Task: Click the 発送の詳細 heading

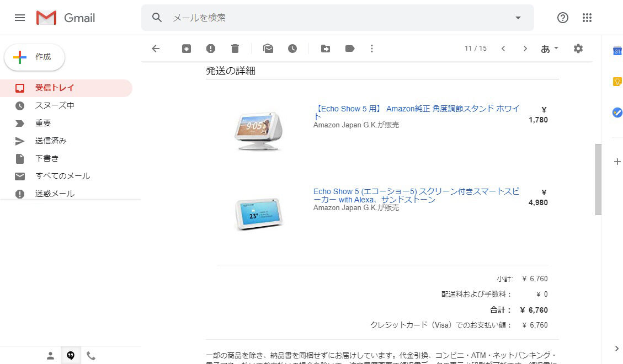Action: 231,71
